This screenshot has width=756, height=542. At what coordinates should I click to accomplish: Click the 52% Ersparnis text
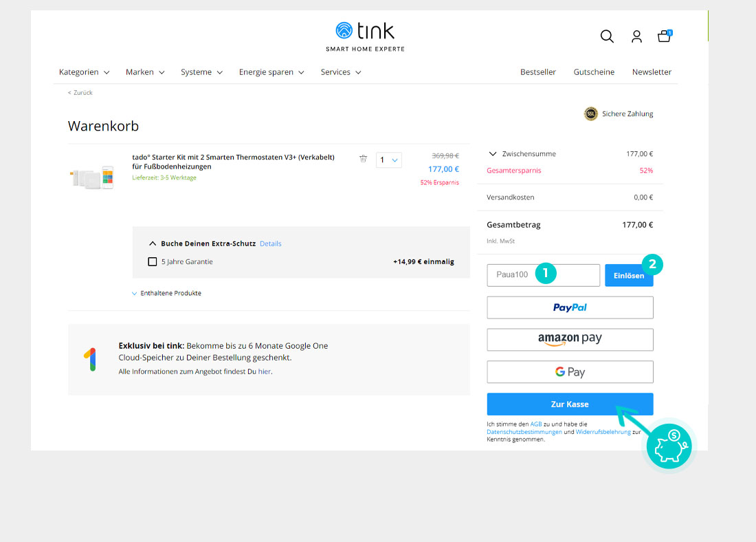coord(439,182)
